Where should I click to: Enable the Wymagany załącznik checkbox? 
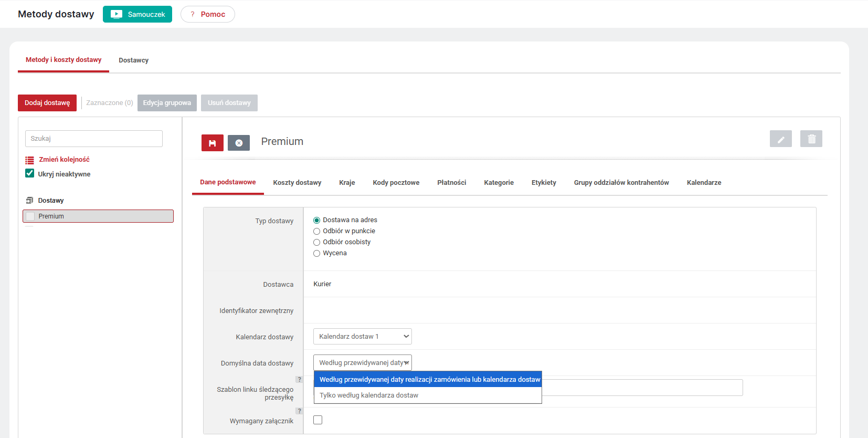coord(318,420)
